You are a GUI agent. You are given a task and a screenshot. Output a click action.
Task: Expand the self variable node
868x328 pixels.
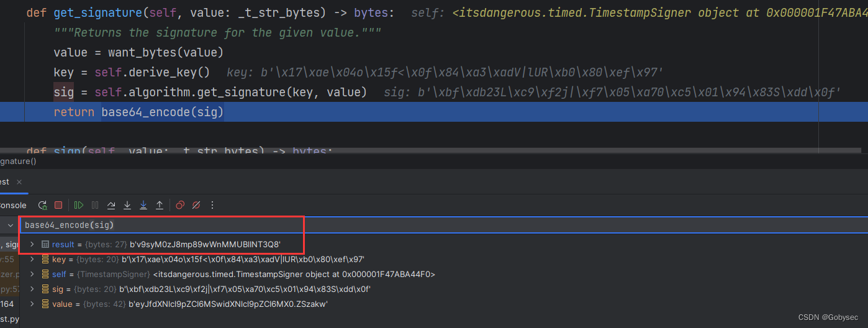coord(32,274)
